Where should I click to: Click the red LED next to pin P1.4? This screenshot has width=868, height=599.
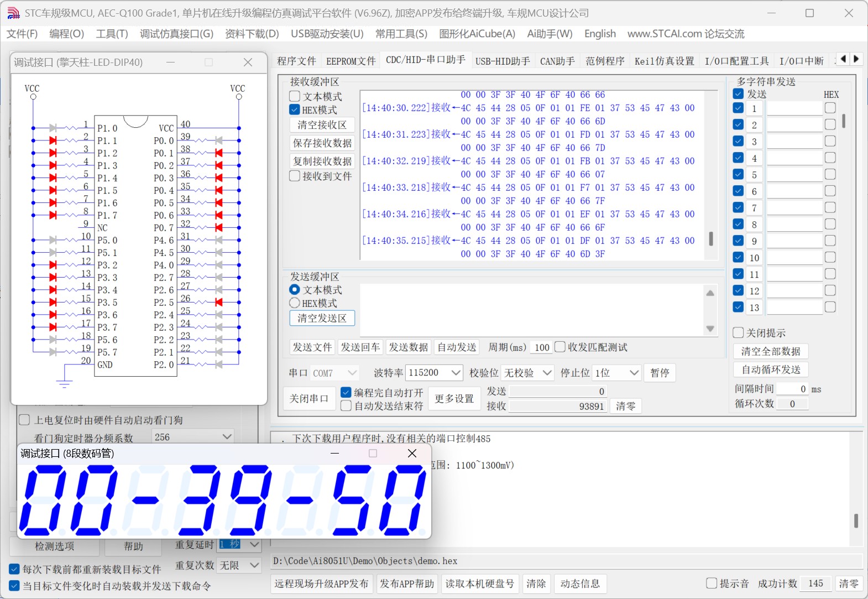(53, 178)
